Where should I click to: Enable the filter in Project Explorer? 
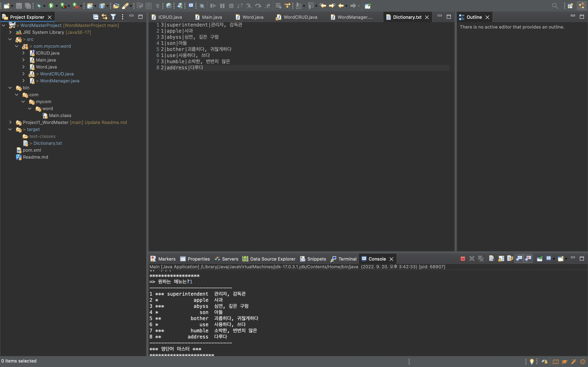[113, 17]
